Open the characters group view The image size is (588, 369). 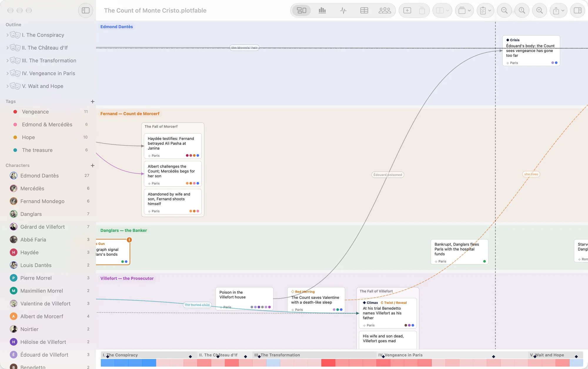point(385,11)
